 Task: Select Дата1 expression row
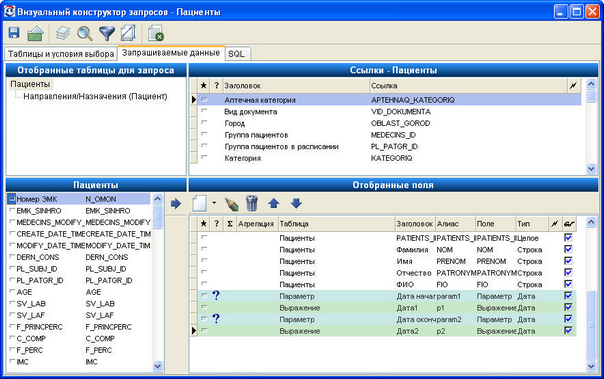point(387,307)
